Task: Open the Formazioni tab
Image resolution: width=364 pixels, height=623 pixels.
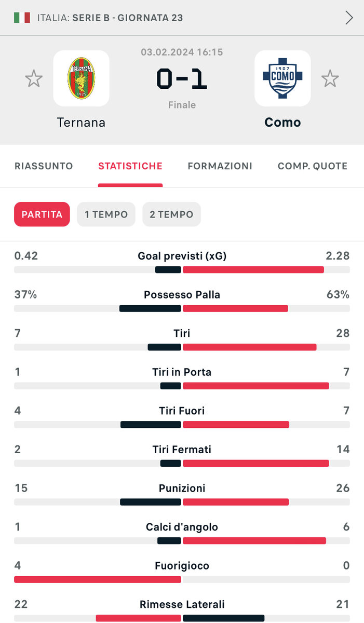Action: [220, 166]
